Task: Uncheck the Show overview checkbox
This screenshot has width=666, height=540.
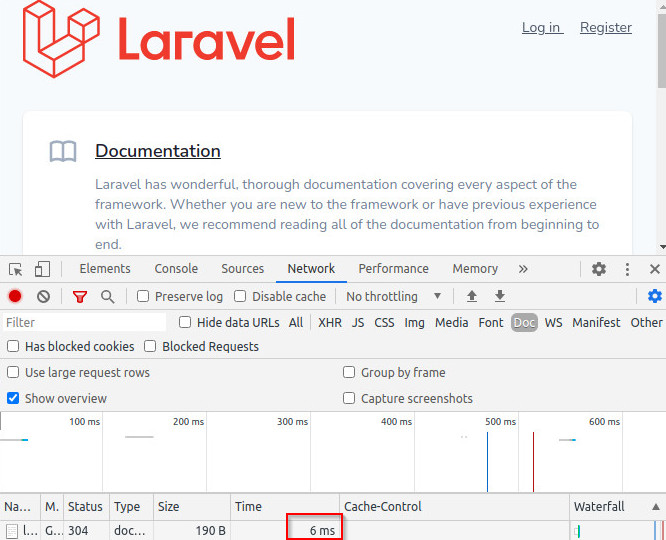Action: (x=13, y=398)
